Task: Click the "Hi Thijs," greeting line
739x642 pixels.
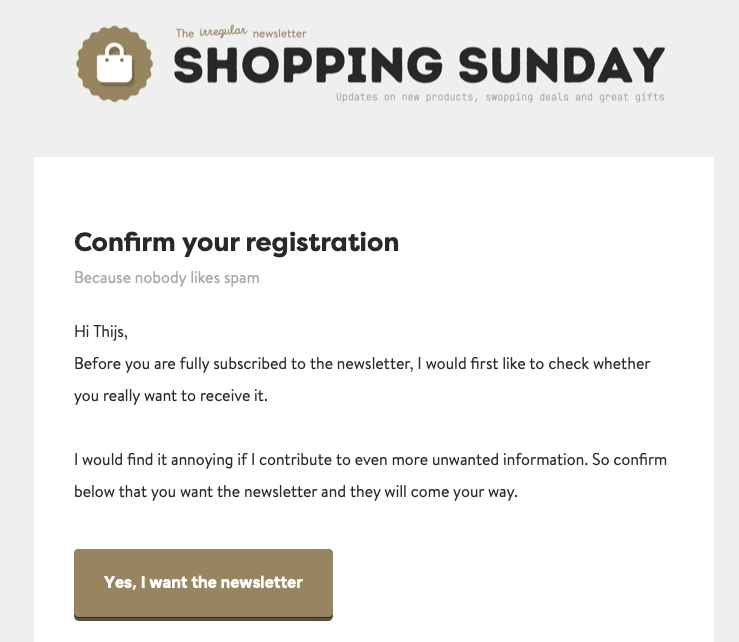Action: pyautogui.click(x=101, y=331)
